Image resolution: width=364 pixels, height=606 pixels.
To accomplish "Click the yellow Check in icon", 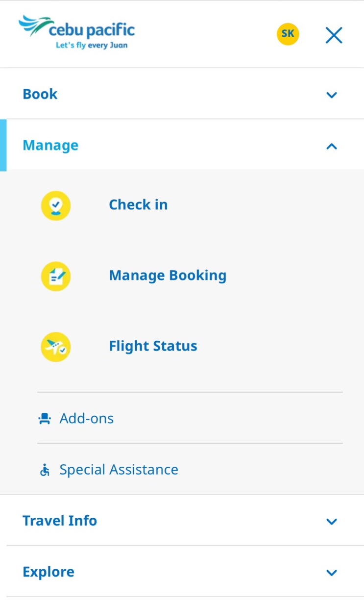I will tap(55, 205).
